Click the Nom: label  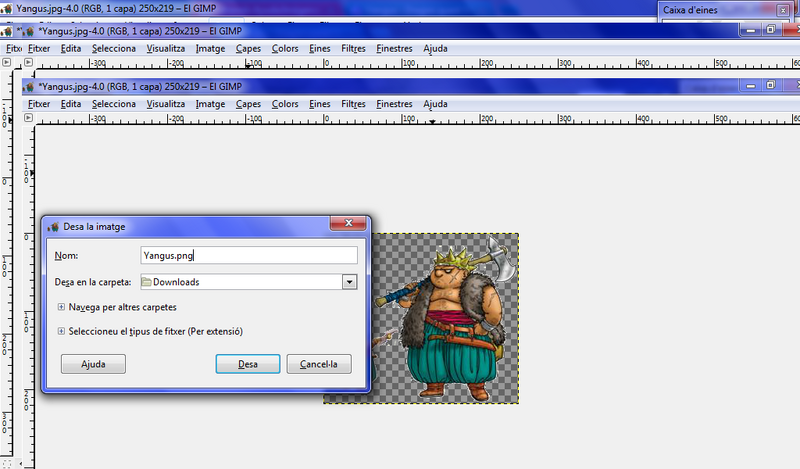pos(66,256)
